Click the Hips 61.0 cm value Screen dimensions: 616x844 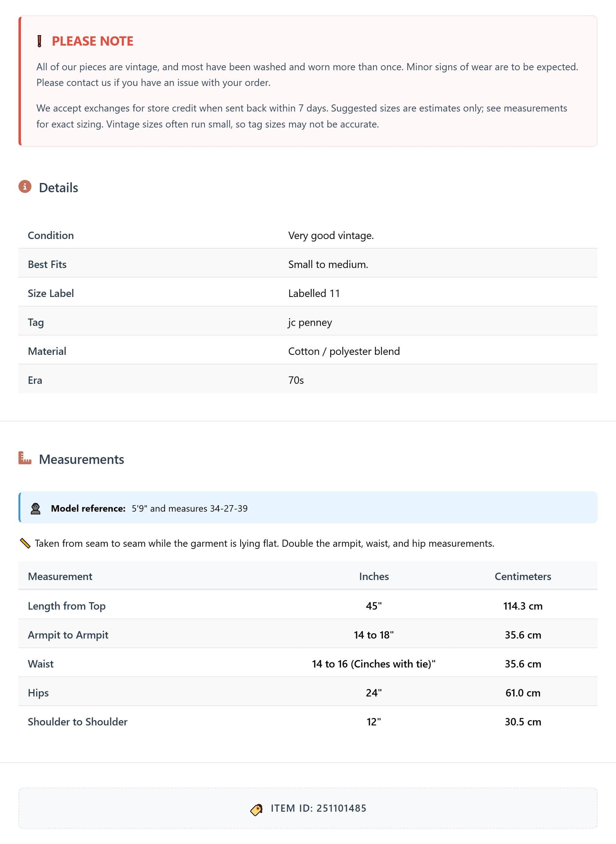coord(523,693)
